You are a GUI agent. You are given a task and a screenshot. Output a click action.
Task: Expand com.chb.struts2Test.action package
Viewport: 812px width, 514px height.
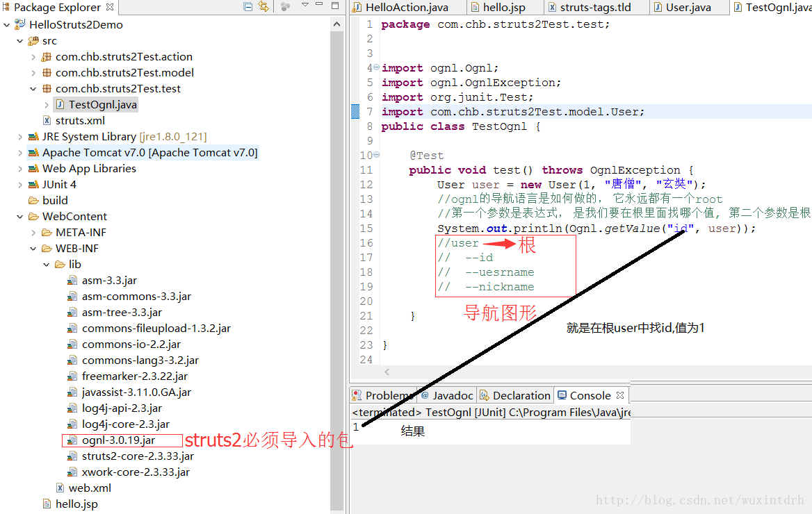pyautogui.click(x=33, y=57)
